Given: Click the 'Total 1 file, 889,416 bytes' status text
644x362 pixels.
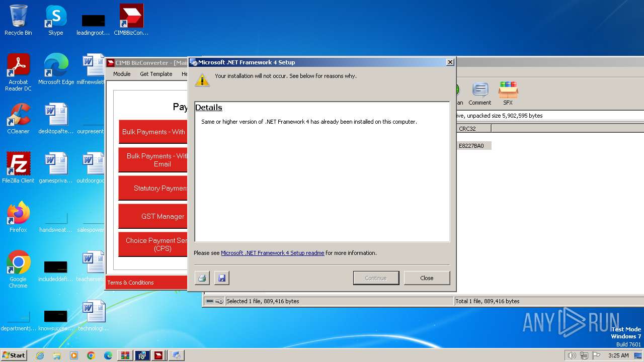Looking at the screenshot, I should point(488,301).
